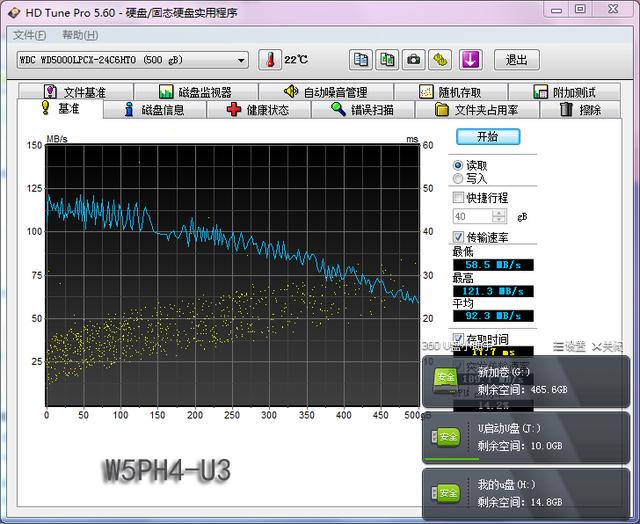
Task: Minimize the HD Tune Pro window
Action: click(x=557, y=10)
